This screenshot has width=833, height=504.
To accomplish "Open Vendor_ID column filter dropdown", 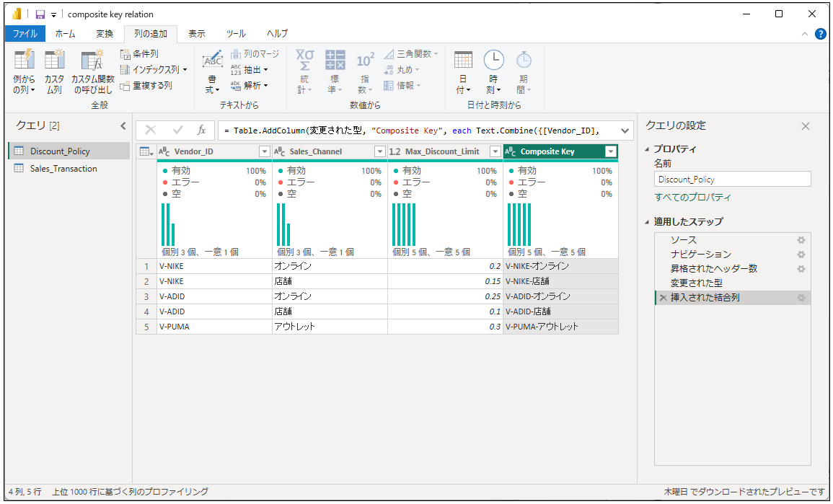I will pos(264,151).
